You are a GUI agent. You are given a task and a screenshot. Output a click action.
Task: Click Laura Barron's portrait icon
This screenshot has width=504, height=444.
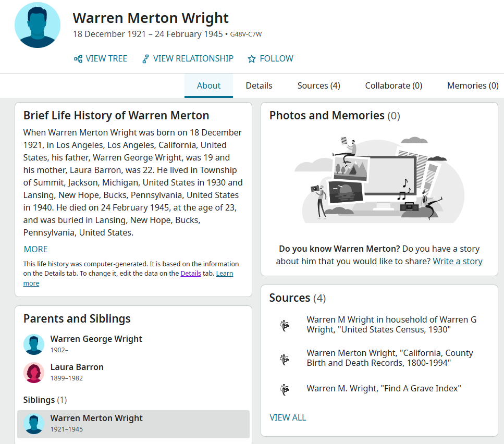pos(34,373)
